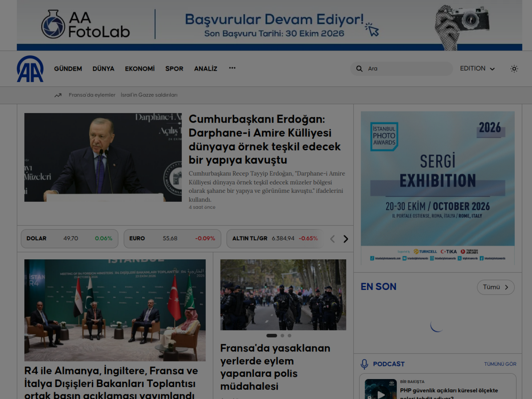This screenshot has height=399, width=532.
Task: Select the third carousel slide dot
Action: click(290, 336)
